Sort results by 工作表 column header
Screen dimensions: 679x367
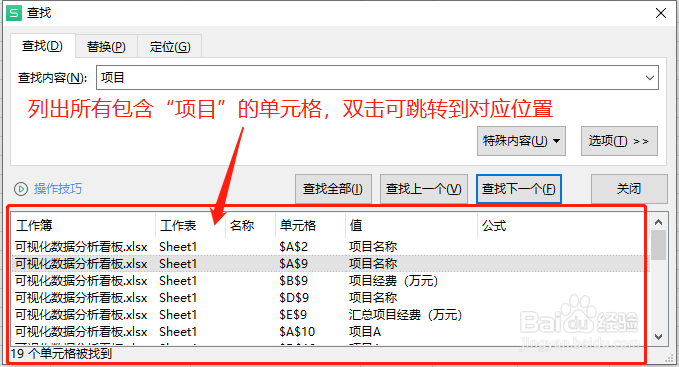(191, 225)
